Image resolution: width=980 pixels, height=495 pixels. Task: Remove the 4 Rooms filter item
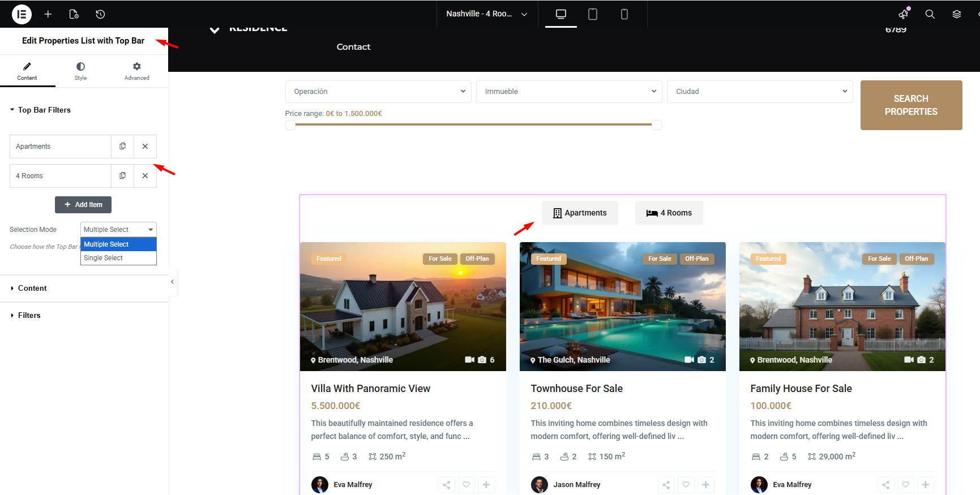click(x=145, y=176)
